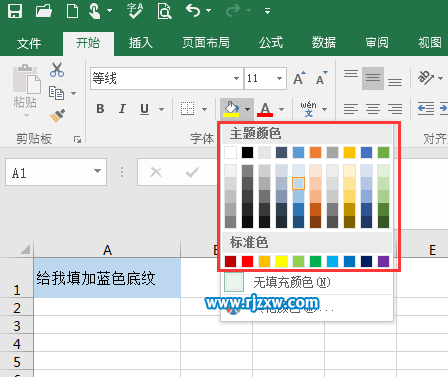Click the touch/mouse mode icon
The height and width of the screenshot is (377, 448).
click(x=96, y=11)
